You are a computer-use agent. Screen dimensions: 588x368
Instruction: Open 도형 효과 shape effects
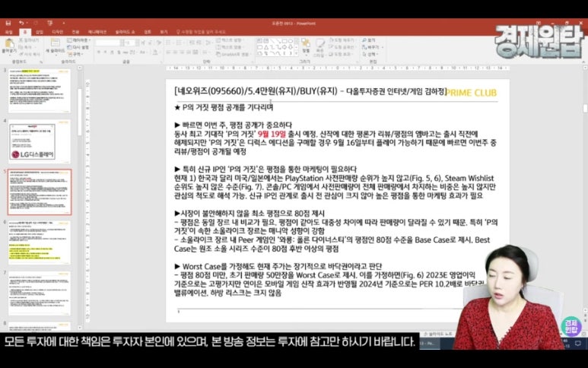pos(342,54)
